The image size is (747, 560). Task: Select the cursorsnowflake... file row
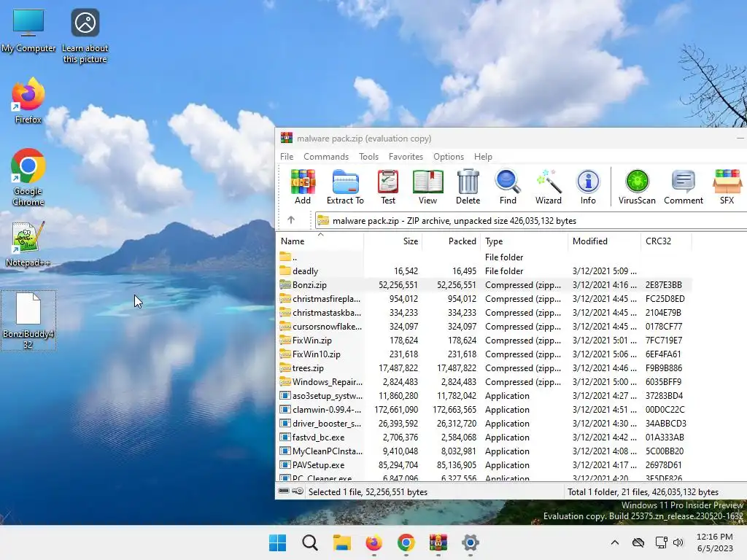click(484, 326)
